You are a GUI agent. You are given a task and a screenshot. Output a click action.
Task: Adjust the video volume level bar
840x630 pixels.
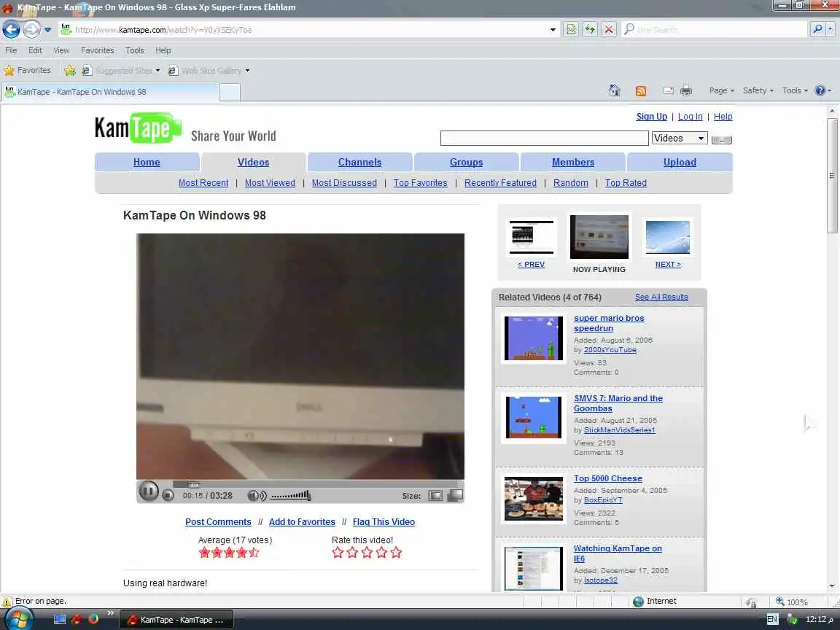click(290, 496)
